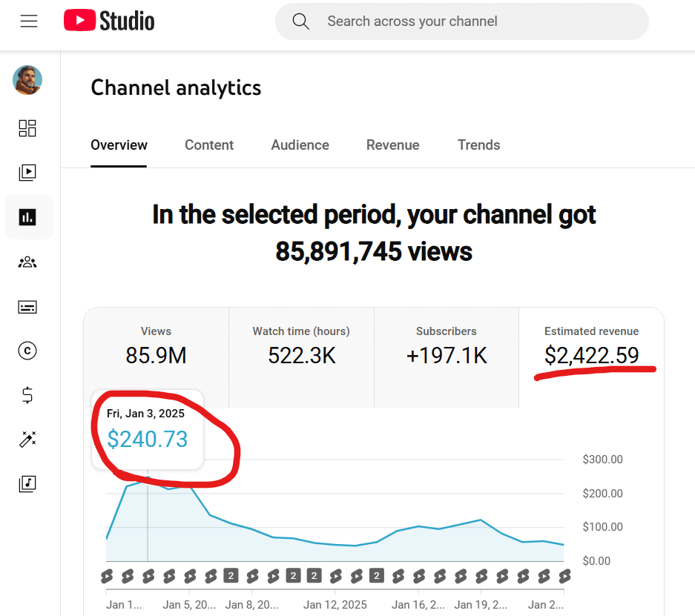The image size is (695, 616).
Task: Click the channel profile avatar
Action: tap(27, 80)
